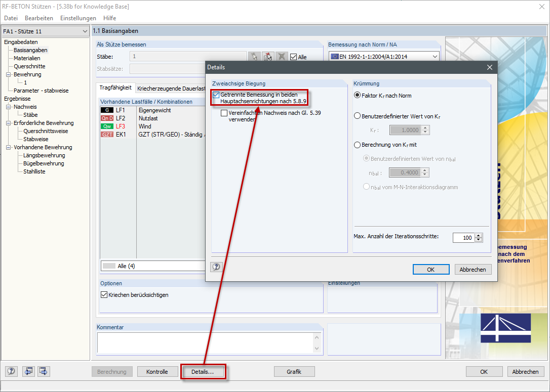
Task: Click the green Qw color tag for LF3
Action: point(107,126)
